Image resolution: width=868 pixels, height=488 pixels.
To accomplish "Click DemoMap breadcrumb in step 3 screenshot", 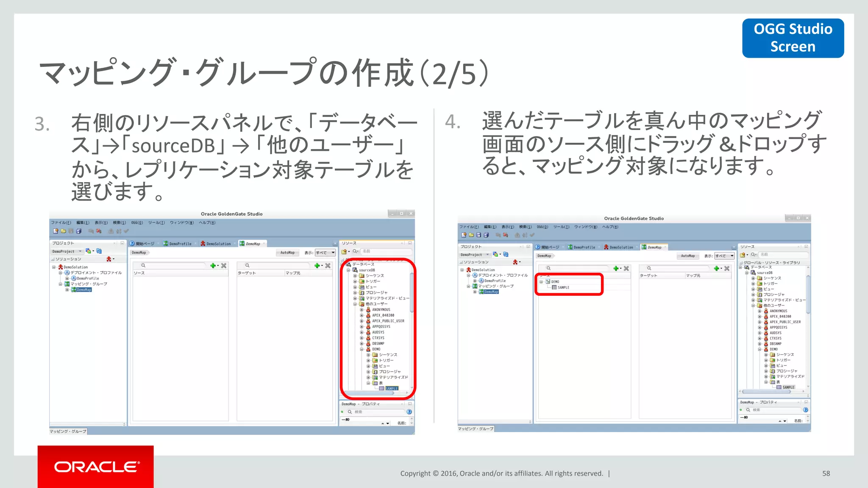I will pos(139,252).
